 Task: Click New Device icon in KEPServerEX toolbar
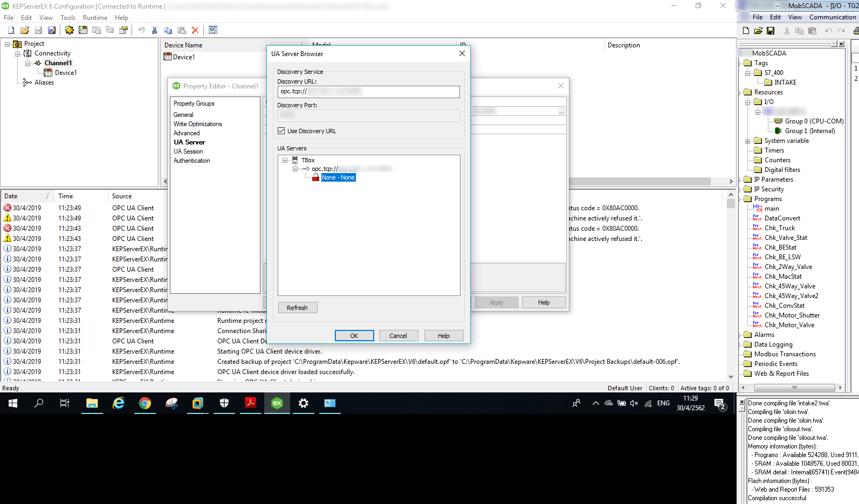83,30
